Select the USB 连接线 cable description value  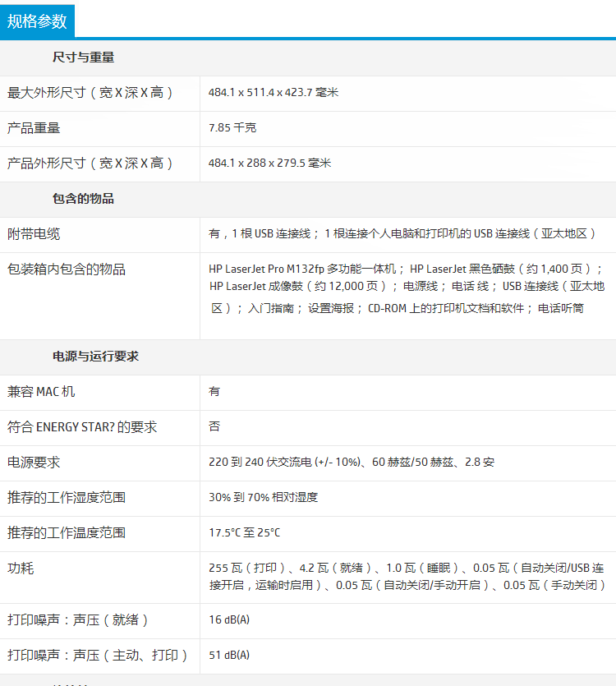402,233
